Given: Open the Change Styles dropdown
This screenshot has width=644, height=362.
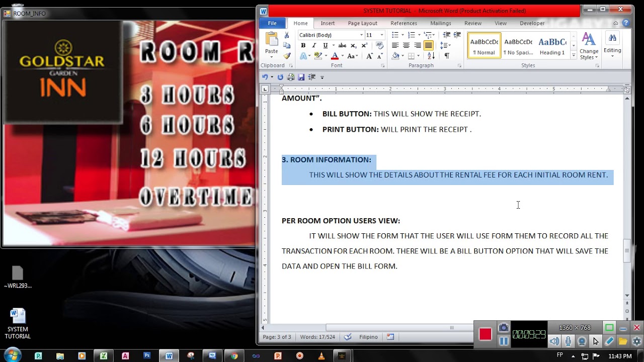Looking at the screenshot, I should (589, 46).
